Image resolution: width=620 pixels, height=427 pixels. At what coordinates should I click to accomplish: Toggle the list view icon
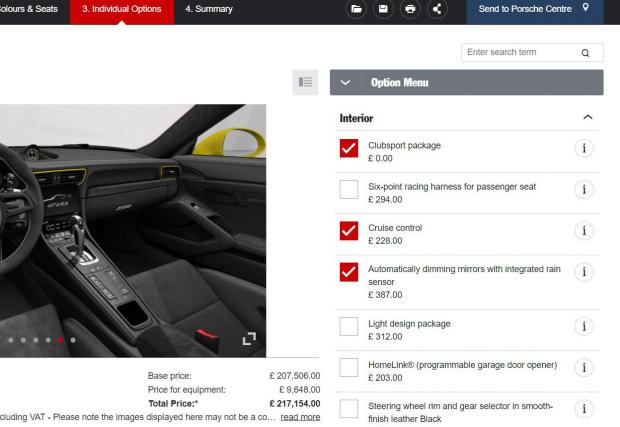point(305,82)
